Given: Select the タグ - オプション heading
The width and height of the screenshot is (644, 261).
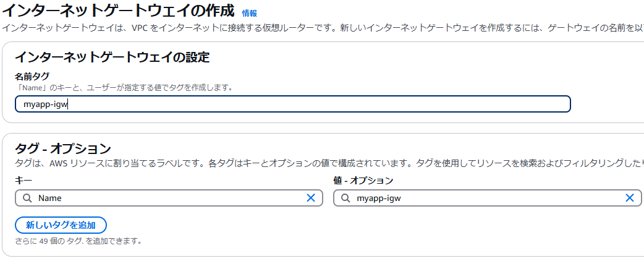Looking at the screenshot, I should [63, 148].
